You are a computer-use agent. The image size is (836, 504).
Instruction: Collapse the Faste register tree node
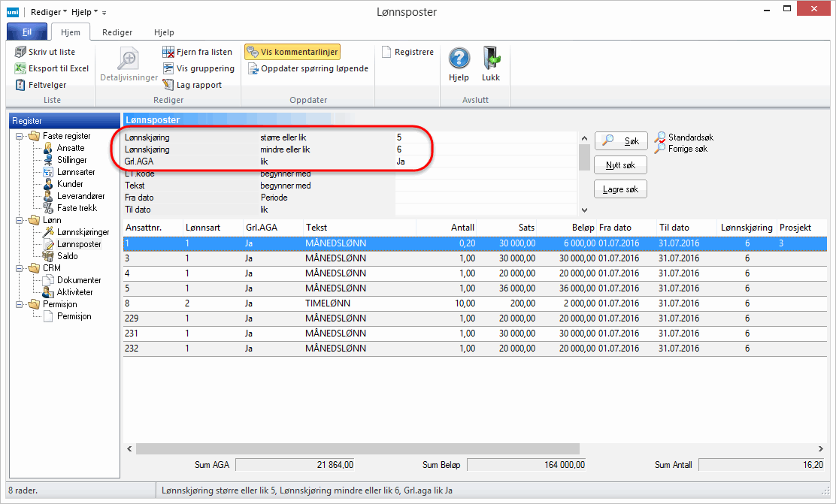[18, 136]
